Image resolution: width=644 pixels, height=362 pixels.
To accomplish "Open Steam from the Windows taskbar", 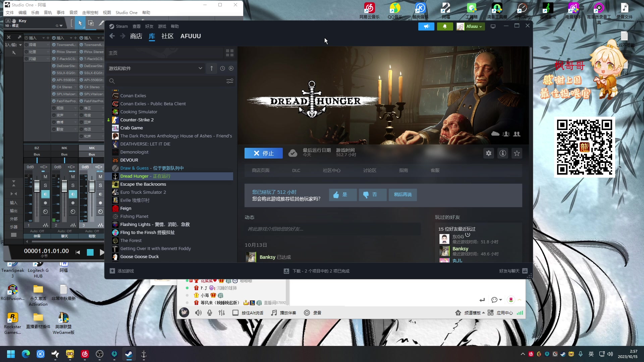I will (x=129, y=354).
